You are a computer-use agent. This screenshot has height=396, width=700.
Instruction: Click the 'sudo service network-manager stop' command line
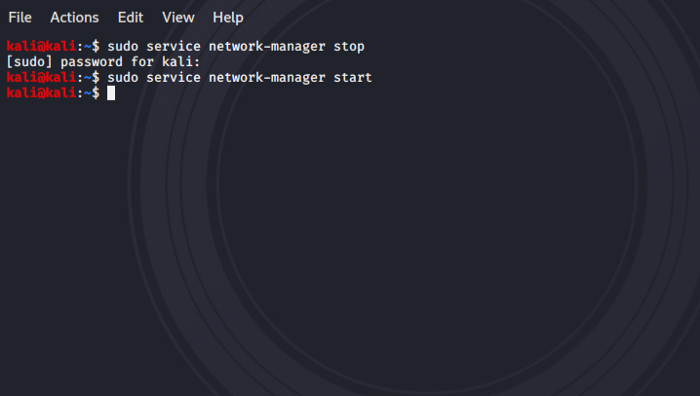point(236,46)
